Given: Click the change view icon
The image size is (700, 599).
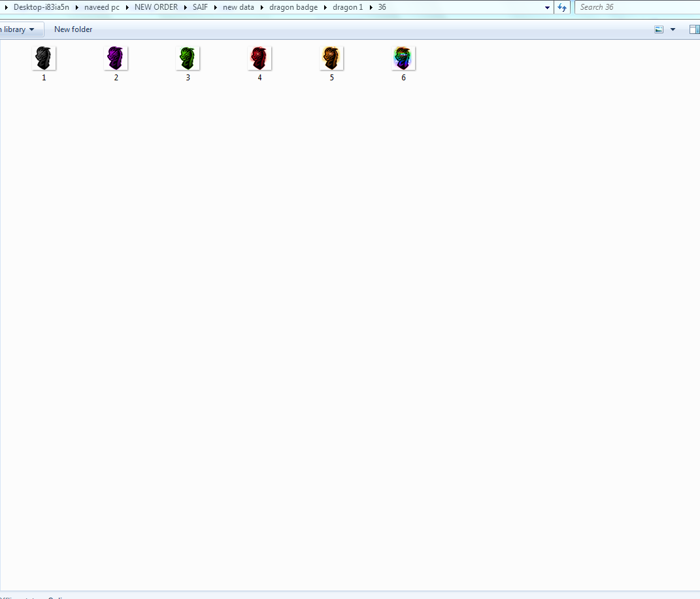Looking at the screenshot, I should point(658,29).
